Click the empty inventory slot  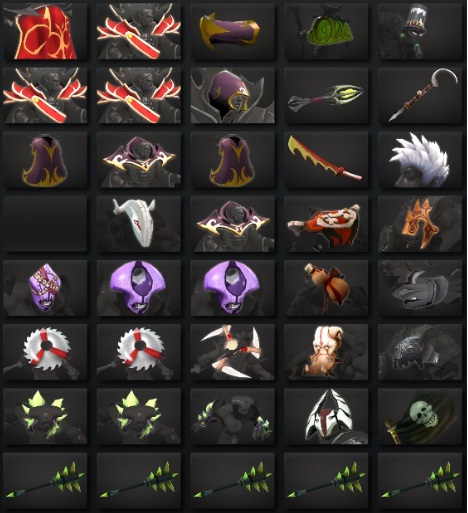45,224
